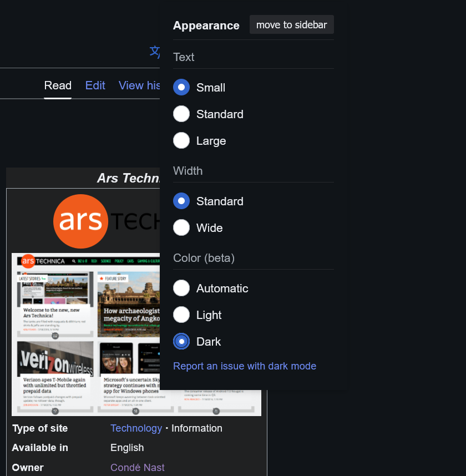This screenshot has height=476, width=466.
Task: Keep Dark color mode selected
Action: [181, 341]
